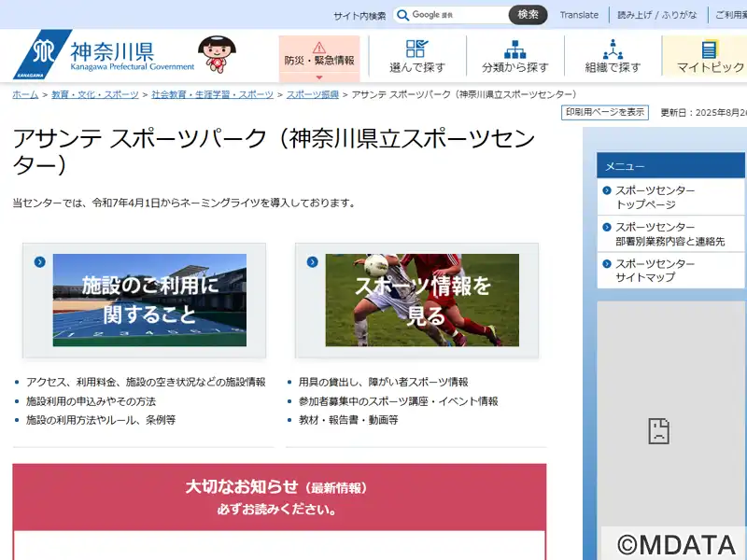Viewport: 747px width, 560px height.
Task: Go to ホーム breadcrumb link
Action: click(x=25, y=94)
